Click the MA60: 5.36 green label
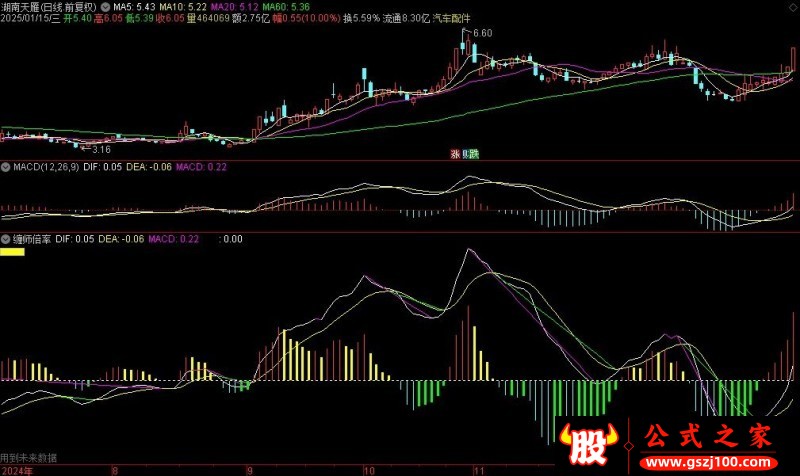The image size is (800, 476). click(x=286, y=7)
